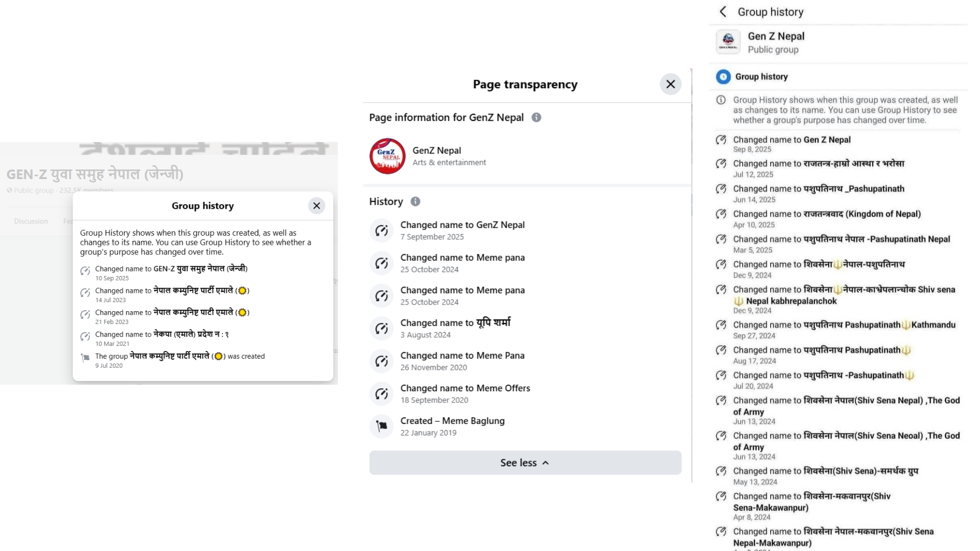Click the info icon beside Page information for GenZ Nepal
Screen dimensions: 980x551
point(536,117)
